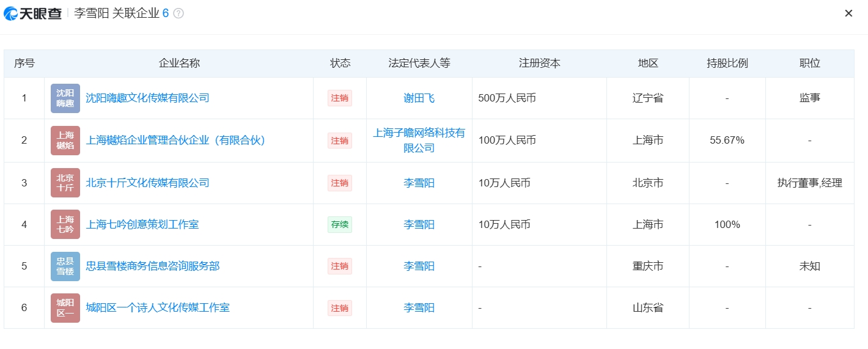The height and width of the screenshot is (349, 868).
Task: Open 上海七吟创意策划工作室 company link
Action: [142, 224]
